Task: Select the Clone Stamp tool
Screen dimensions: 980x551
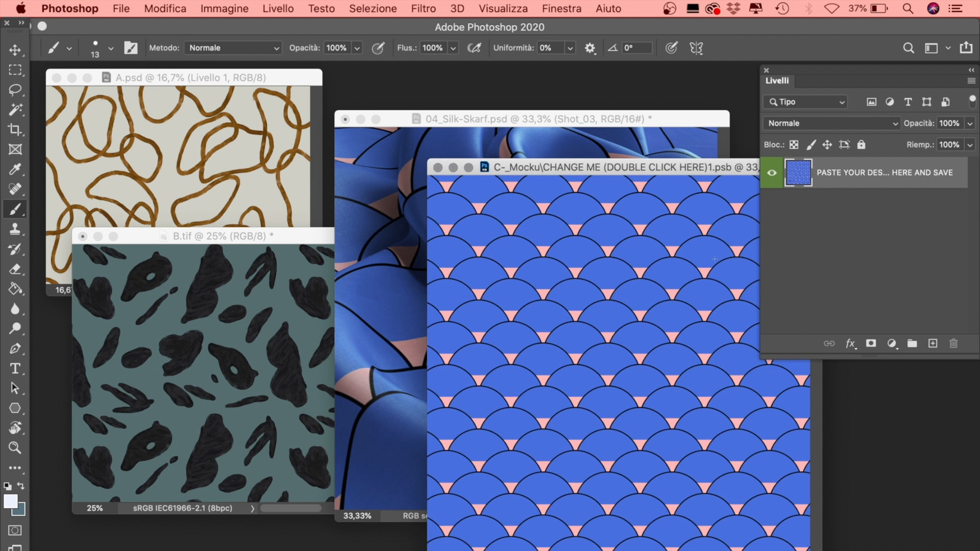Action: point(15,229)
